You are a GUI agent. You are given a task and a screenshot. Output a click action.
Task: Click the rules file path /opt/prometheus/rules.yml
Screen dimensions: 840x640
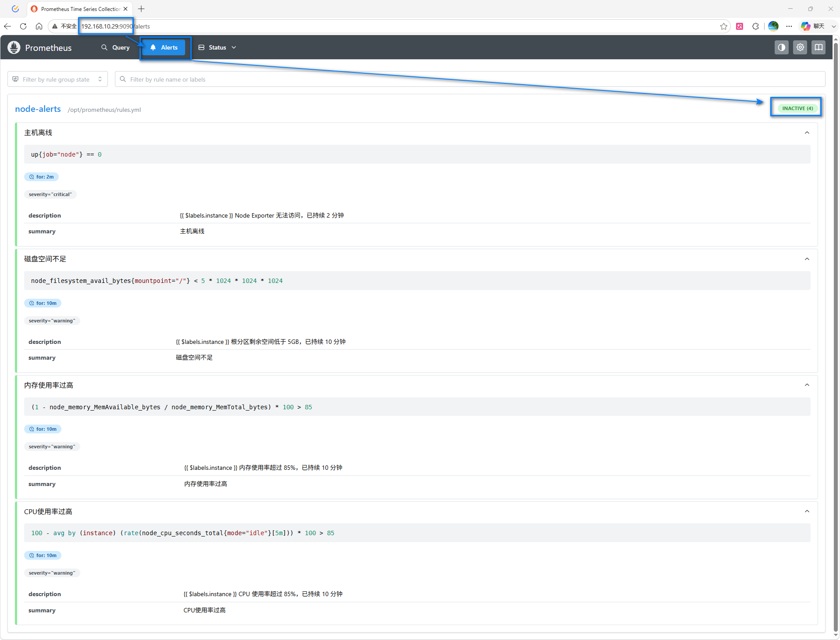tap(104, 110)
